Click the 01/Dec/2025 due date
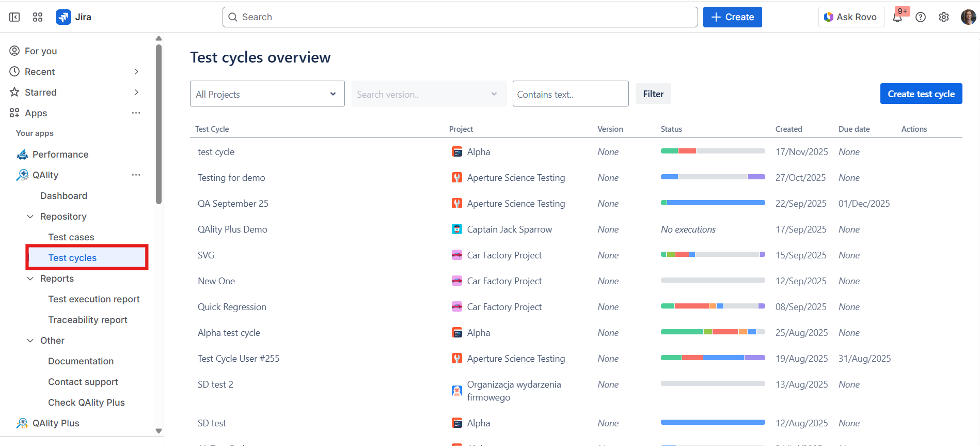Screen dimensions: 980x446 pos(864,203)
